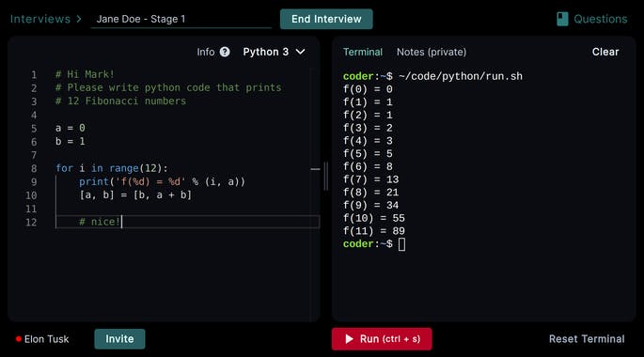
Task: Expand the Python 3 language dropdown
Action: (x=274, y=52)
